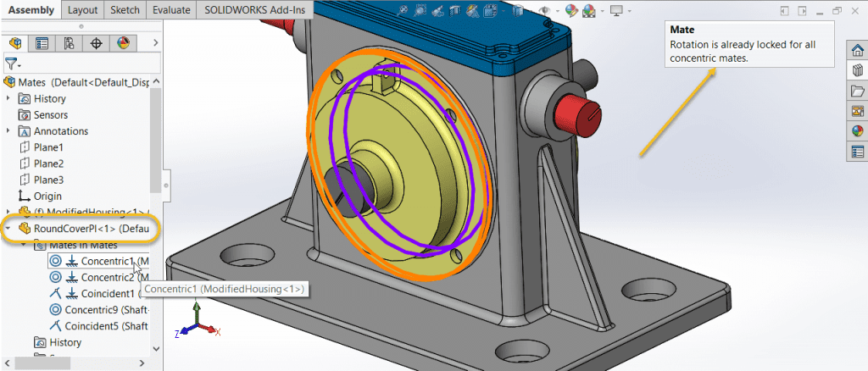The image size is (868, 371).
Task: Open the DisplayManager color ball tab
Action: [x=123, y=43]
